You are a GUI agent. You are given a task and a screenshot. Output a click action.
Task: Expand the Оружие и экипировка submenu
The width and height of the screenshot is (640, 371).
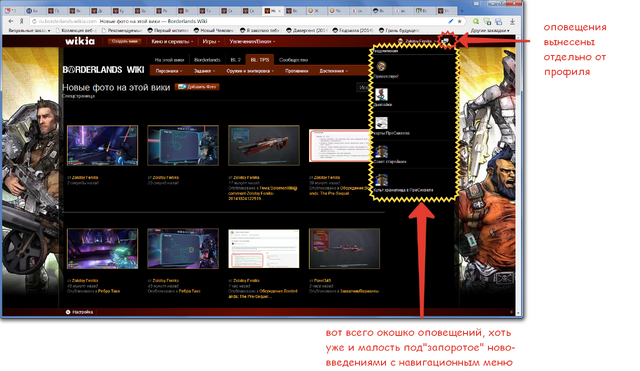pos(250,71)
